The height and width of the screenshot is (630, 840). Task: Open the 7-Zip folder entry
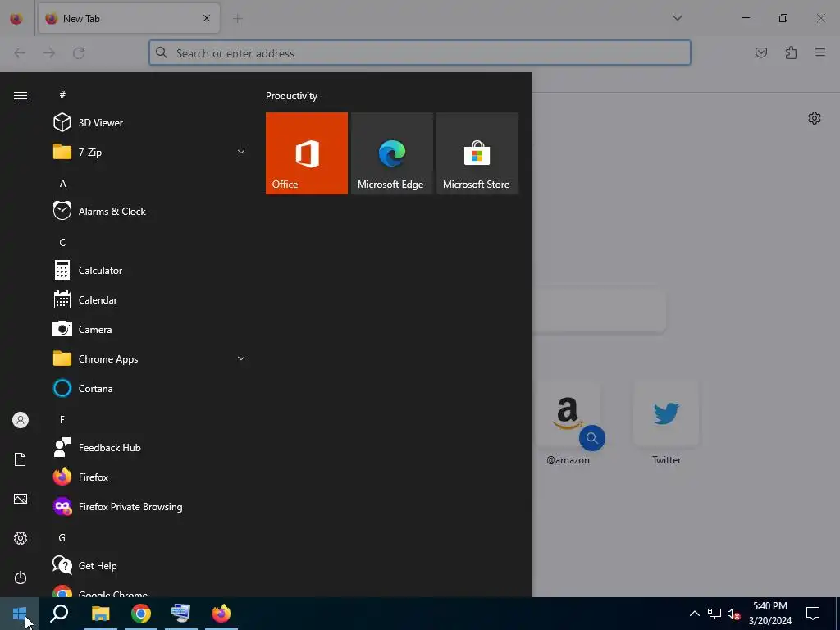tap(148, 152)
